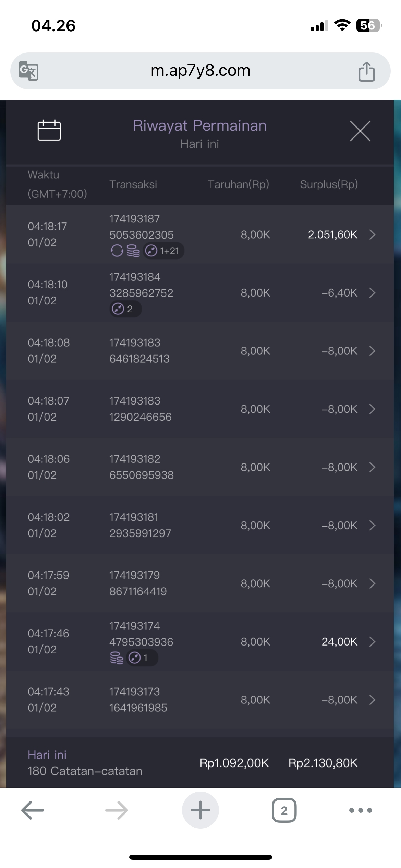
Task: Expand details of the 24,00K surplus row
Action: pyautogui.click(x=372, y=641)
